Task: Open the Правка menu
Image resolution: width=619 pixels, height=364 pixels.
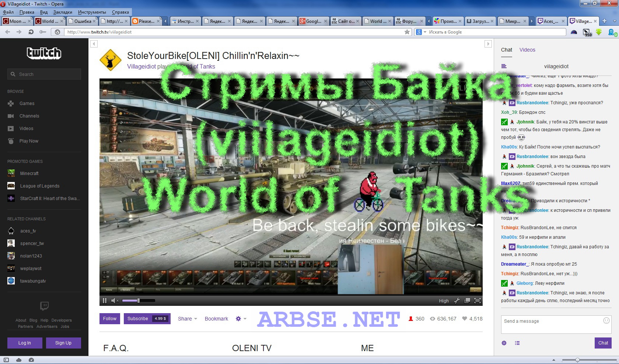Action: point(27,12)
